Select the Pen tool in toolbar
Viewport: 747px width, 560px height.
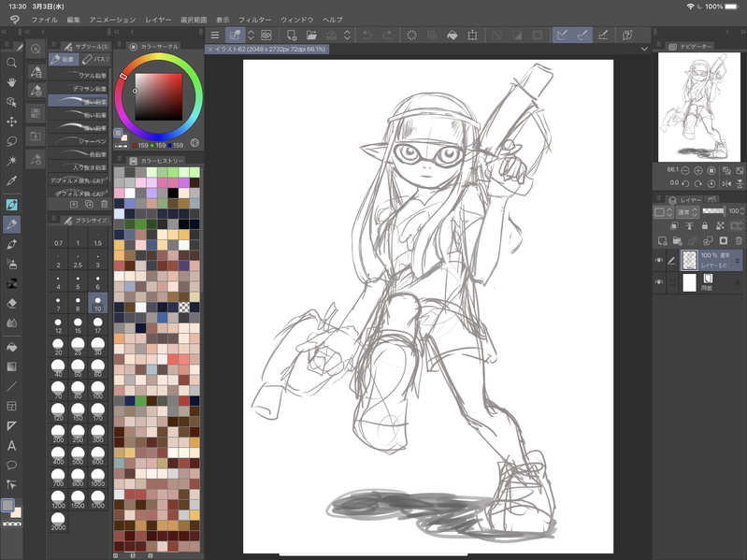[x=11, y=206]
